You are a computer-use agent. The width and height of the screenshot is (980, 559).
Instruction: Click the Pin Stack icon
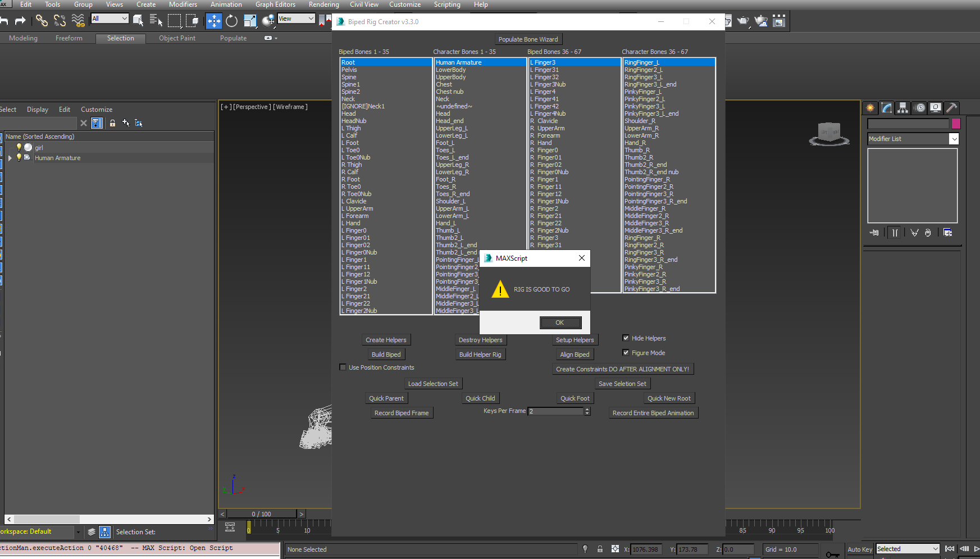click(874, 233)
